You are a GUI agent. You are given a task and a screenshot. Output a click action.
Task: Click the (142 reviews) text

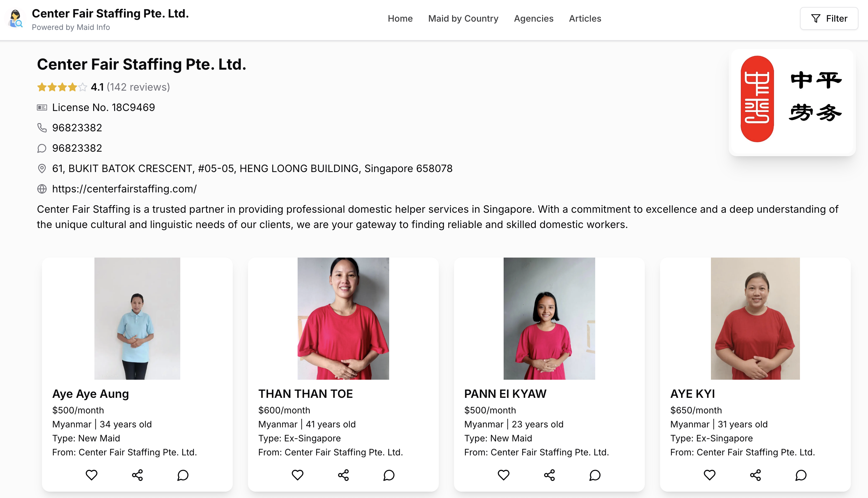[138, 87]
